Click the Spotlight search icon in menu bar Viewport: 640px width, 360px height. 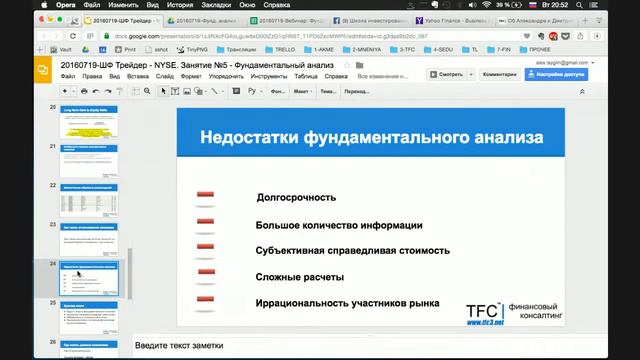click(x=579, y=5)
